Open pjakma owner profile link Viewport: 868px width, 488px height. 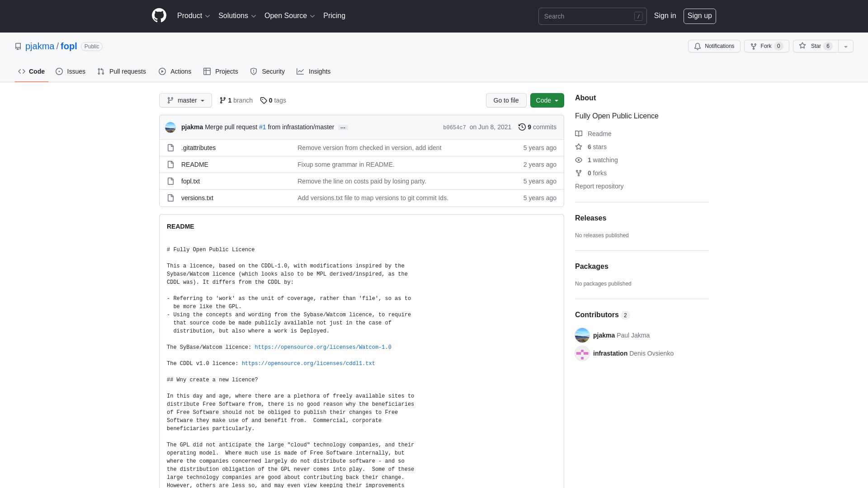click(40, 46)
